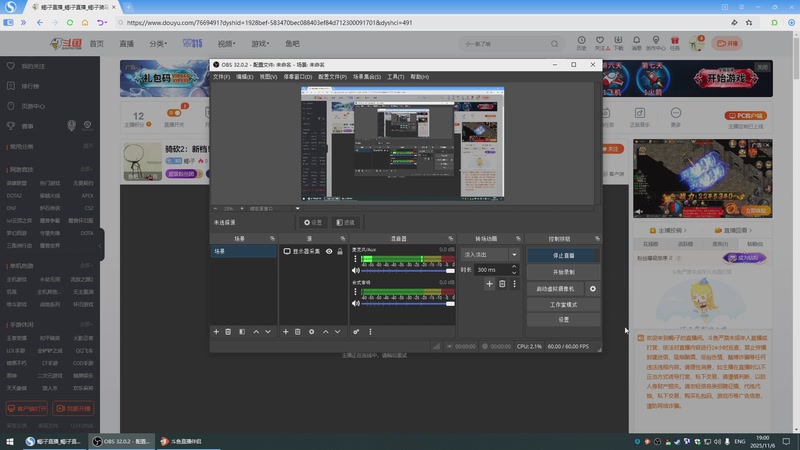This screenshot has width=800, height=450.
Task: Hide 显示器采集 source with the eye icon
Action: click(329, 252)
